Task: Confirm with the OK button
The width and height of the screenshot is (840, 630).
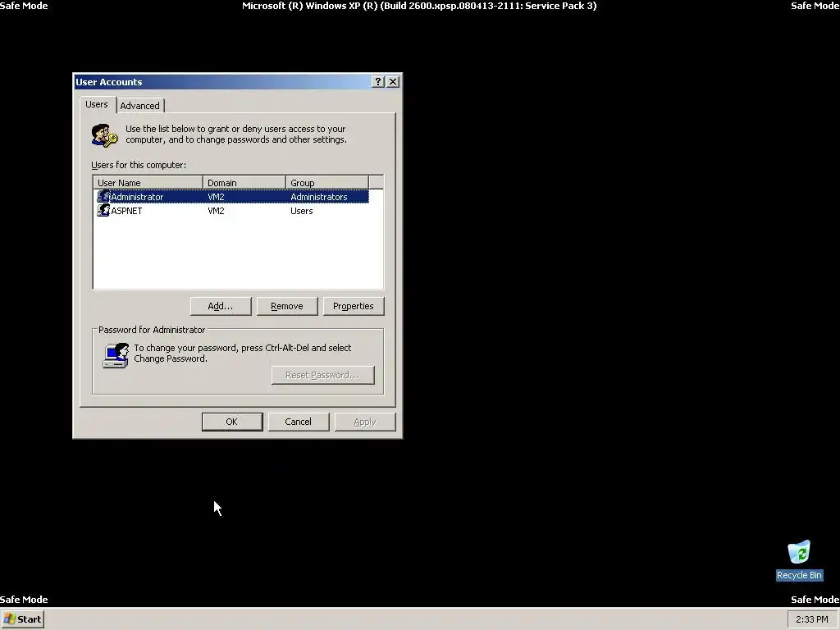Action: (232, 422)
